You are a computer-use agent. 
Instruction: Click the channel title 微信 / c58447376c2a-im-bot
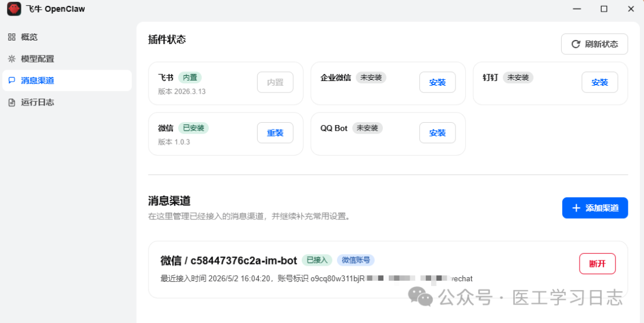[x=228, y=260]
